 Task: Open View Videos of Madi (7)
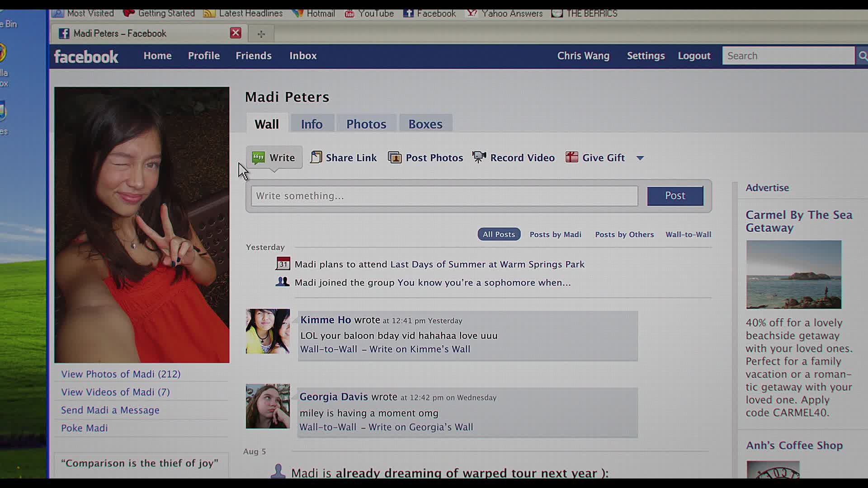click(115, 392)
